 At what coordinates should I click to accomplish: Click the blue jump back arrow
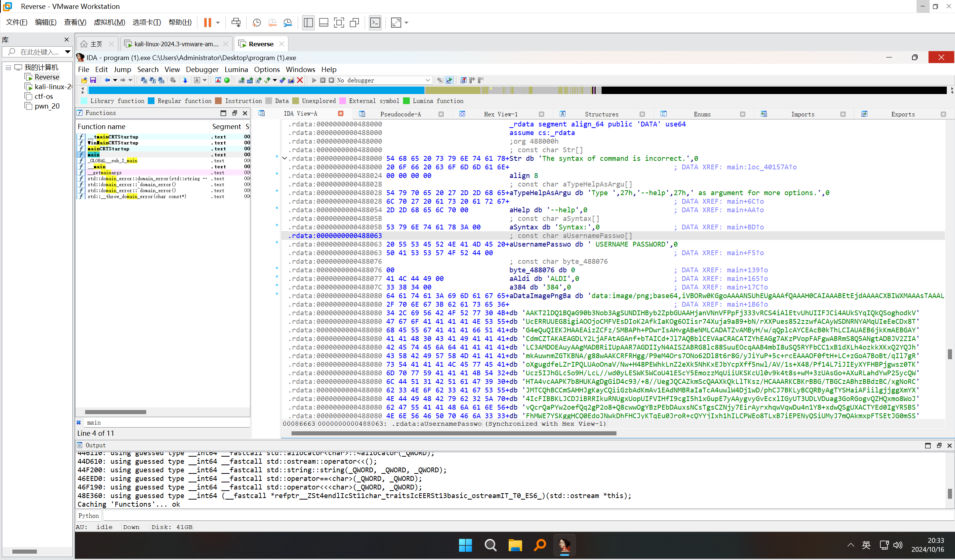(x=107, y=80)
